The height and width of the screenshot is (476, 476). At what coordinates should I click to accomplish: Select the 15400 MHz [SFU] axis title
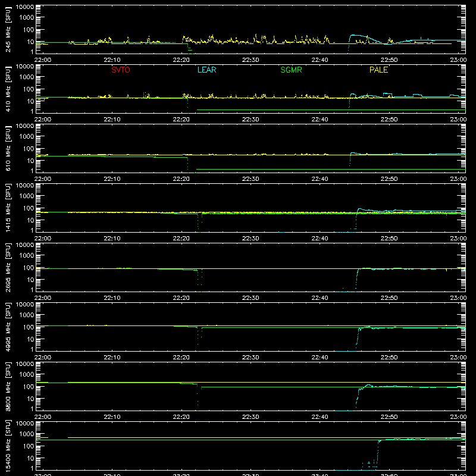click(x=8, y=446)
